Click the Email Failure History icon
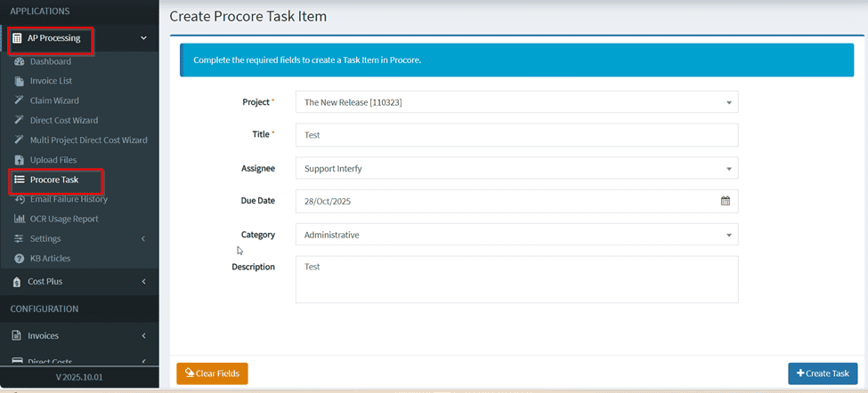Screen dimensions: 868x393 pos(20,199)
